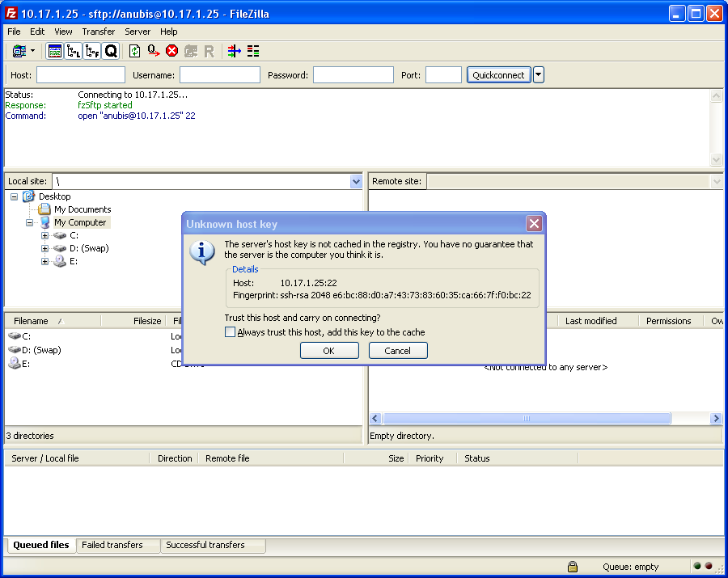Click OK to trust the host key

click(x=329, y=351)
